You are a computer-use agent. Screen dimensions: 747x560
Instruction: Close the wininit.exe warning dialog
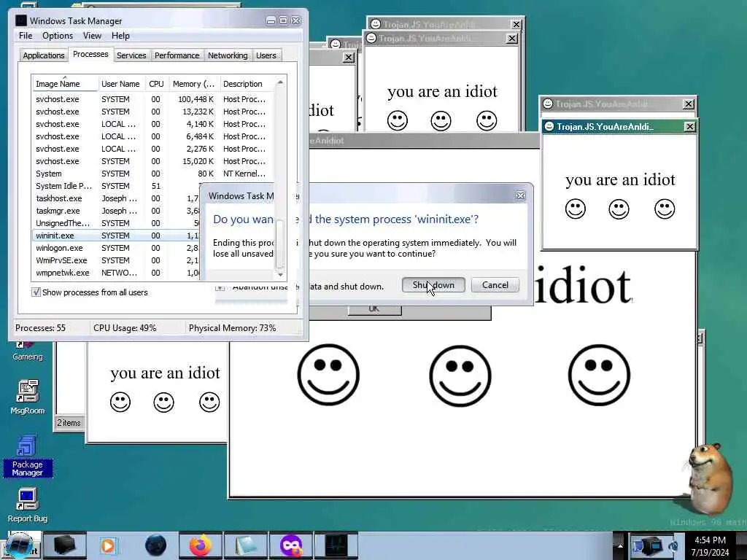(520, 195)
